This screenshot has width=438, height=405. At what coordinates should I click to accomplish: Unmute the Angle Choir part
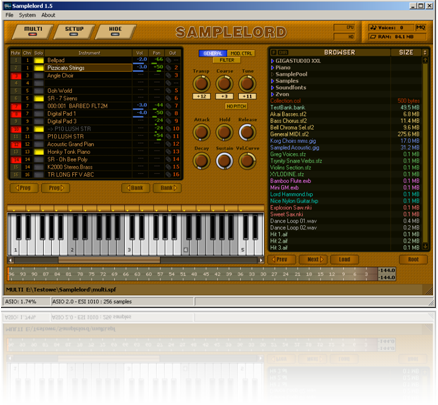pos(16,76)
